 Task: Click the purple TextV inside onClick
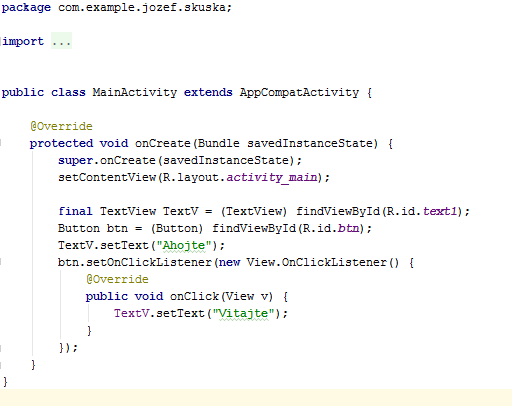(x=131, y=313)
